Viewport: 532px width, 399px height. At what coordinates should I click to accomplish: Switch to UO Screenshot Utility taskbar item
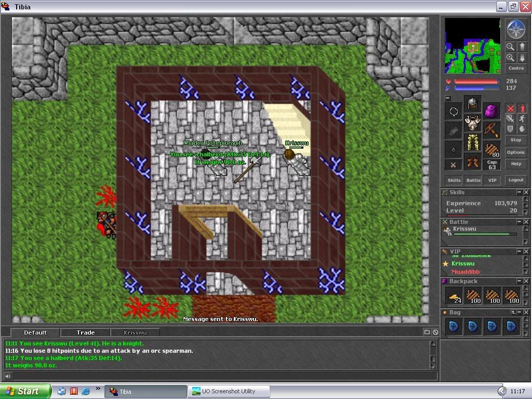coord(229,391)
